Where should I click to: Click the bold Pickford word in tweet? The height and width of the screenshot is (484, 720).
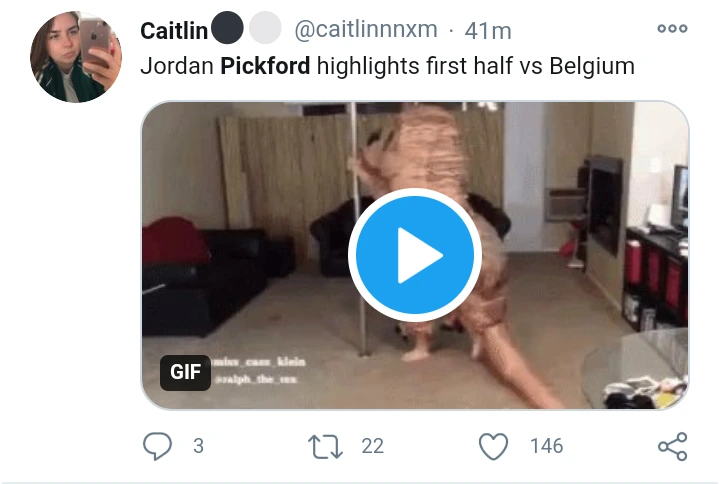click(265, 66)
